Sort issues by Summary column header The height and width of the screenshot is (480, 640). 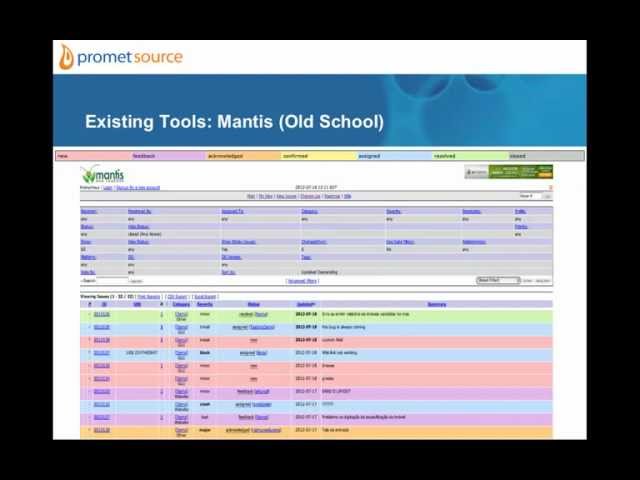[436, 304]
